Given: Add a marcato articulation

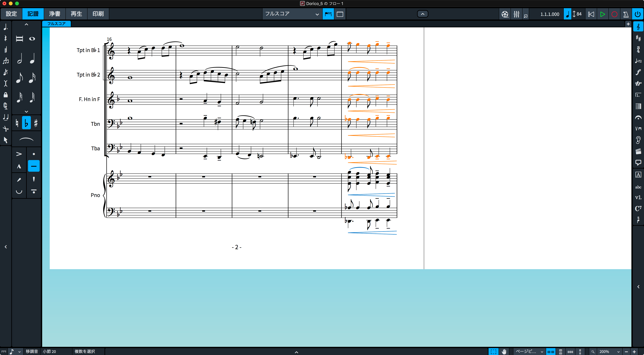Looking at the screenshot, I should pyautogui.click(x=19, y=166).
